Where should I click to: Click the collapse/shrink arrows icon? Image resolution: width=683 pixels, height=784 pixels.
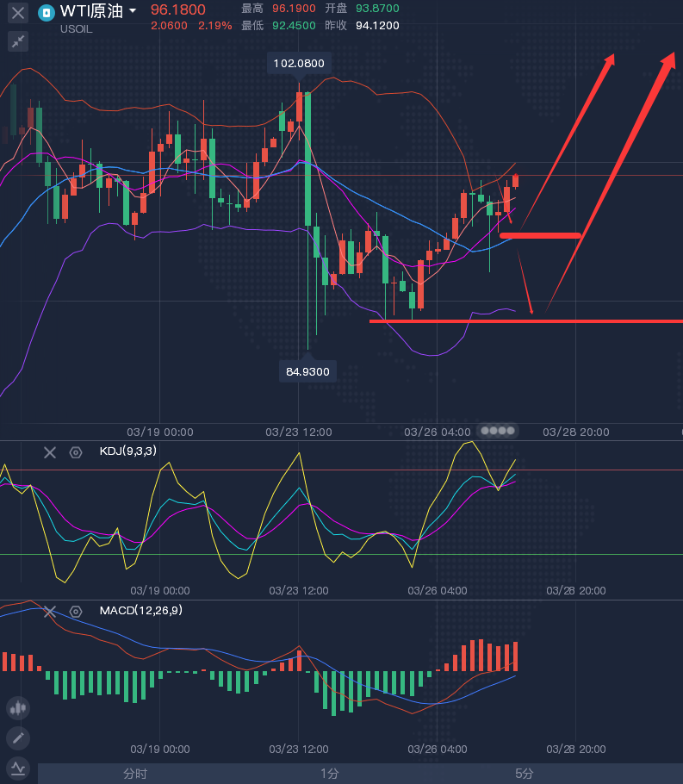click(17, 41)
